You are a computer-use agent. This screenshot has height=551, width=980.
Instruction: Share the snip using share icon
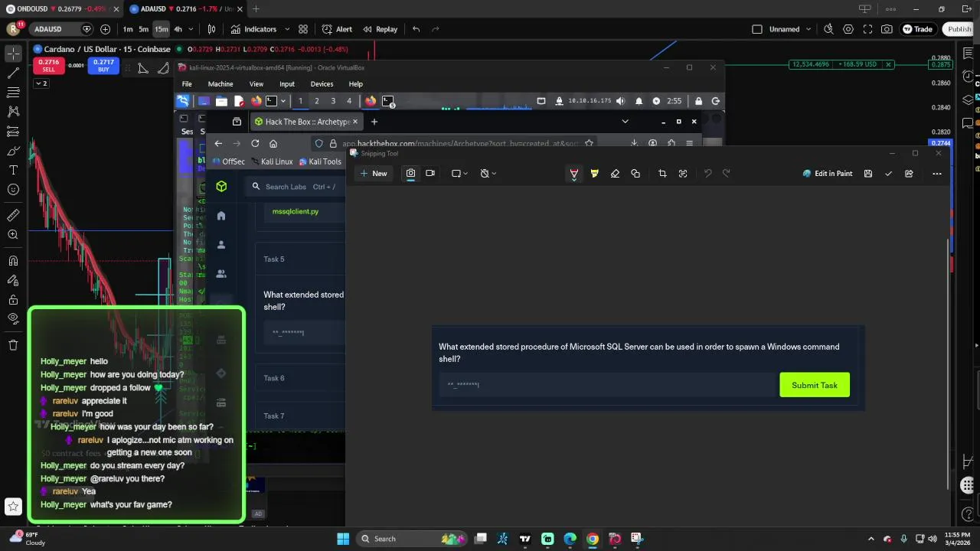[x=909, y=174]
